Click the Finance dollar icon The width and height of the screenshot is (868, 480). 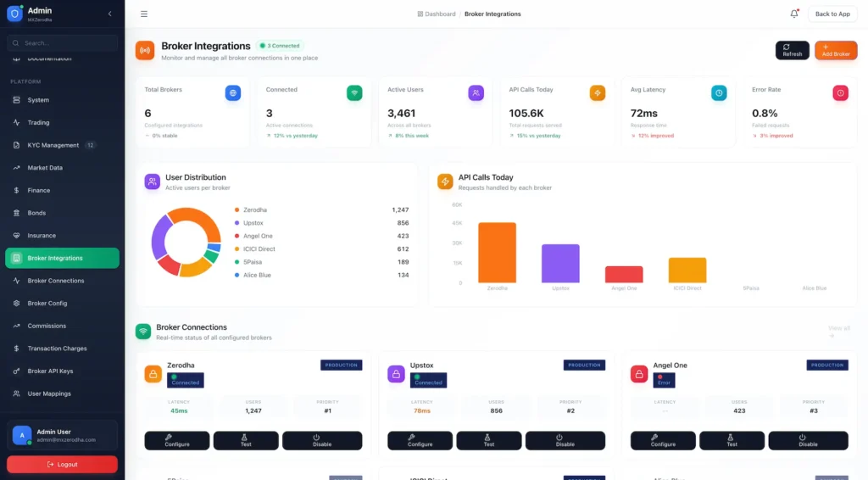click(x=16, y=191)
